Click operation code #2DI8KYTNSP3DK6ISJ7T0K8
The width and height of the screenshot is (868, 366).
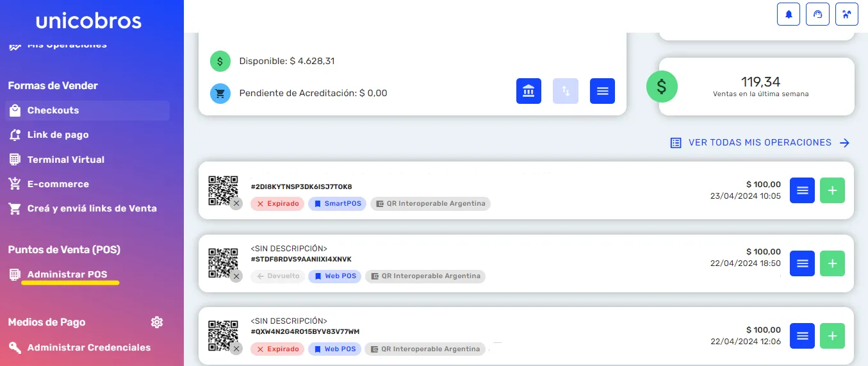[302, 187]
